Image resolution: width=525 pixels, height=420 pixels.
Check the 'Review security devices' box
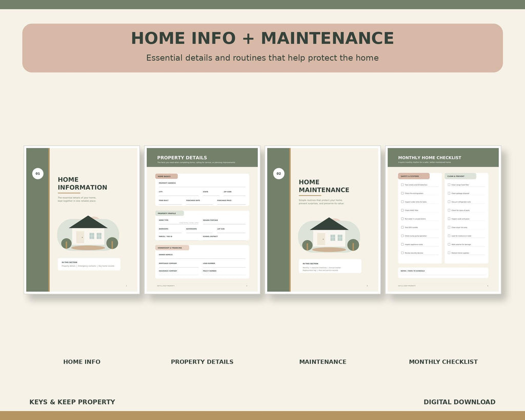pos(402,253)
